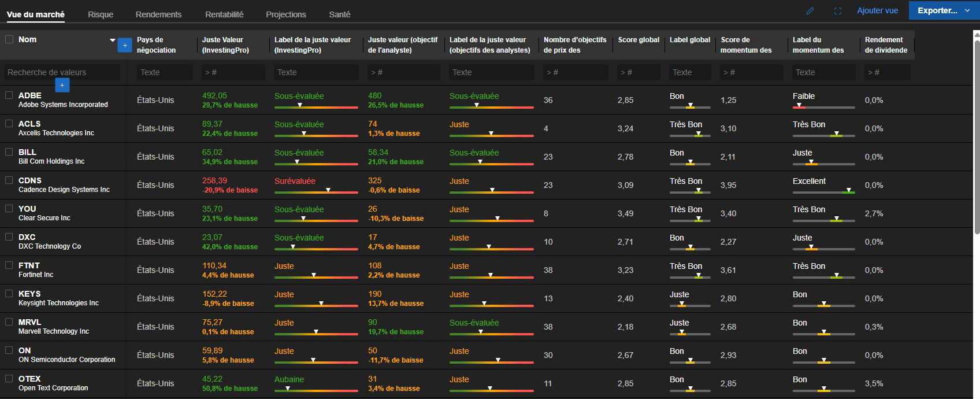Open the Exporter dropdown chevron
The image size is (980, 399).
[x=967, y=10]
